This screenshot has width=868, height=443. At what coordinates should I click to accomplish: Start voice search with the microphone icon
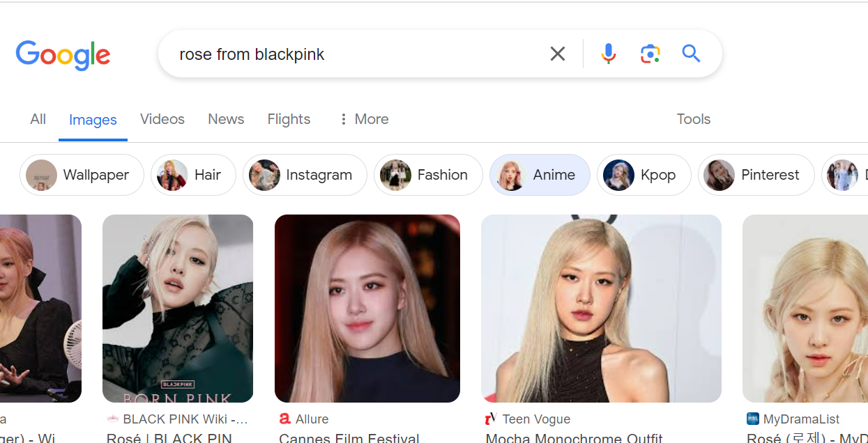tap(609, 54)
